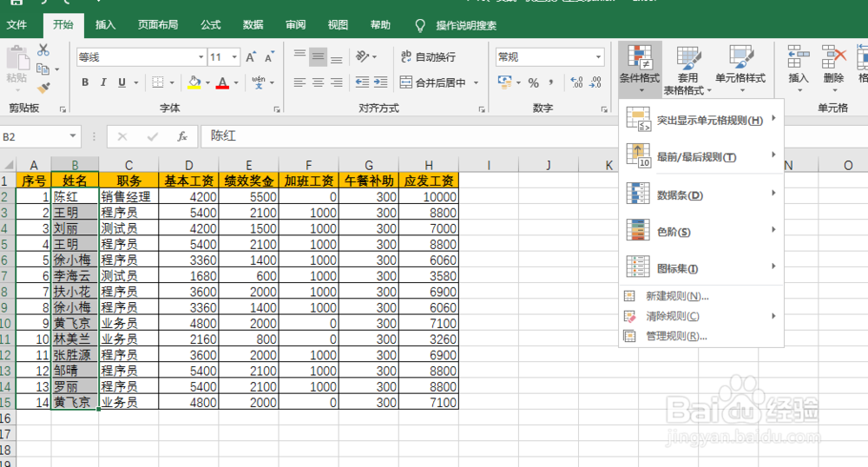Open 最前/最后规则 submenu
Viewport: 868px width, 467px height.
pos(700,156)
